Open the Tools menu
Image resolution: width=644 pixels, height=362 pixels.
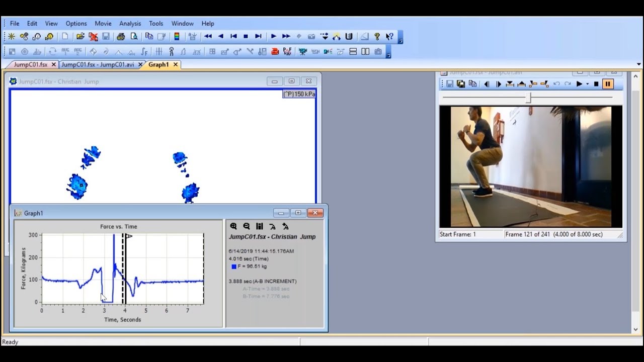(156, 23)
